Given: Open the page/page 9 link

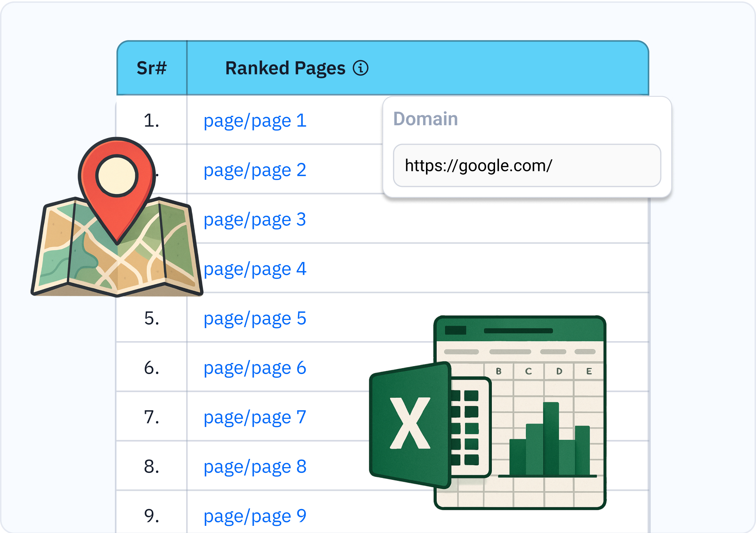Looking at the screenshot, I should pos(255,516).
